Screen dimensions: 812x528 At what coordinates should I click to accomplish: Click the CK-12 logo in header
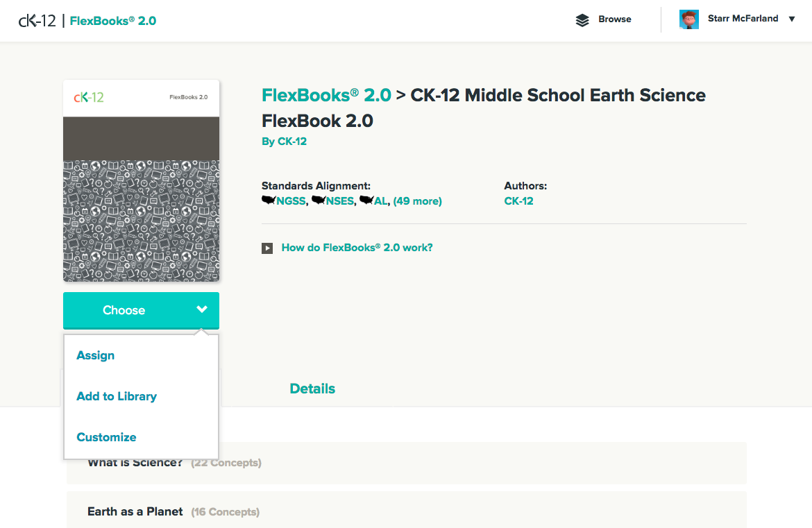(37, 21)
